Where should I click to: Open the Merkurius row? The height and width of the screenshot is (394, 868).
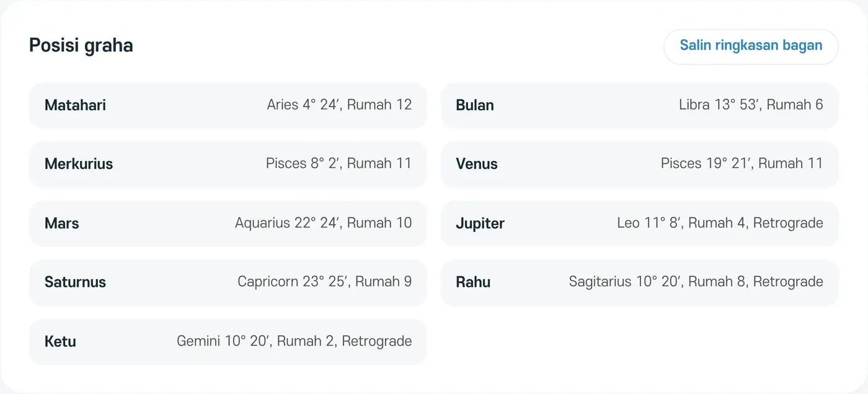pos(228,164)
